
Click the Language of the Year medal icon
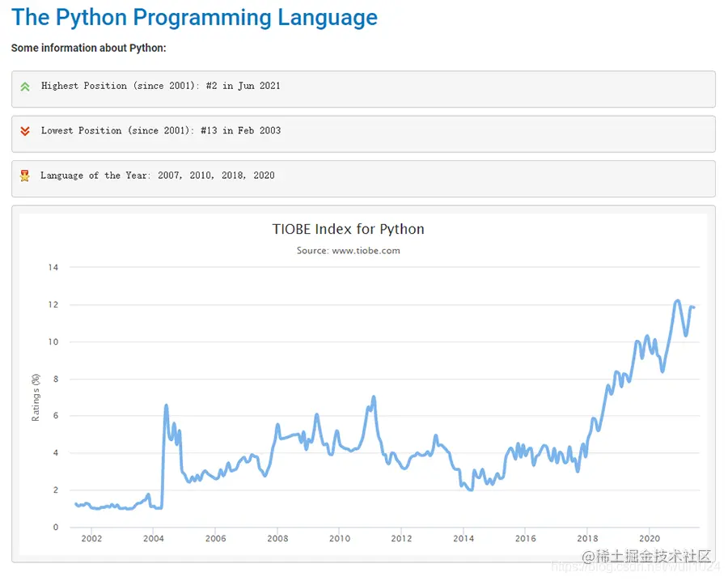(24, 176)
